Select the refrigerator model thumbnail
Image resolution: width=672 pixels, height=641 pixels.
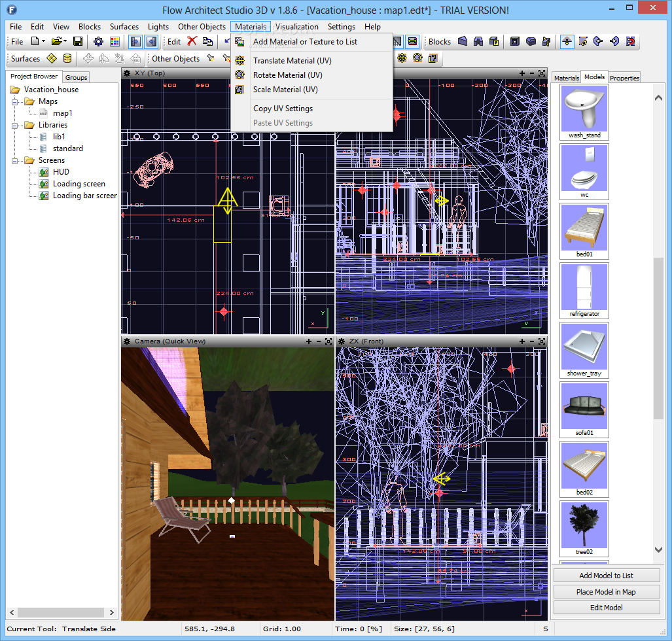[584, 291]
